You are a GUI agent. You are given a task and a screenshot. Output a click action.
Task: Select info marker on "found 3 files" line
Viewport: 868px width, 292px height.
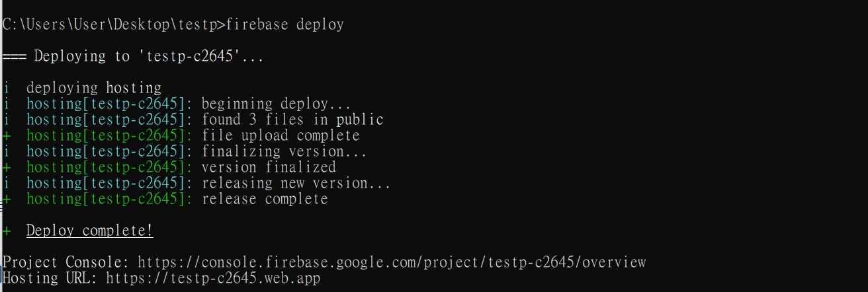click(6, 120)
